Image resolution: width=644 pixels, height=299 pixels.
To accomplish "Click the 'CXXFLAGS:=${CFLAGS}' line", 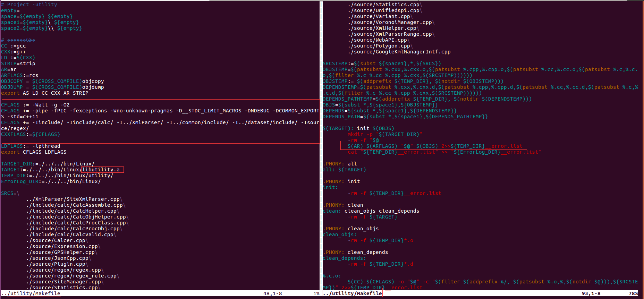I will 31,134.
